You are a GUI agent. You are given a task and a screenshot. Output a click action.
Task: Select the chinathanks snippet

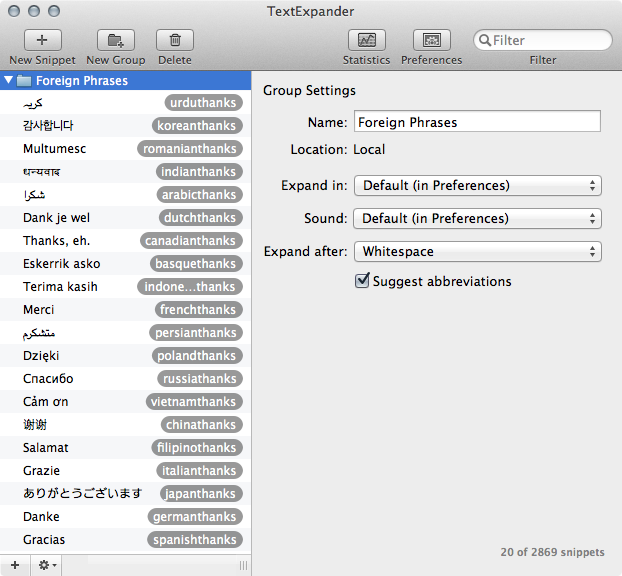pyautogui.click(x=125, y=424)
